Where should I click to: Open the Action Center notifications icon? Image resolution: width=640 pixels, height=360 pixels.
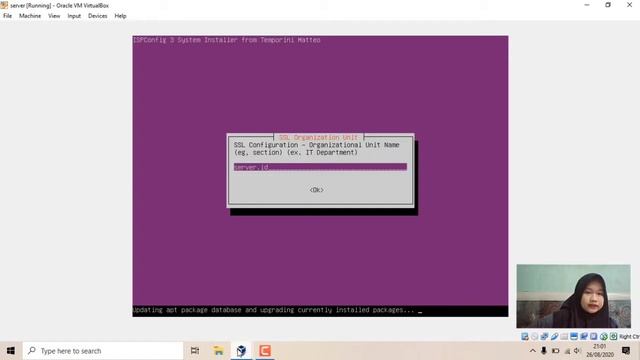tap(626, 351)
